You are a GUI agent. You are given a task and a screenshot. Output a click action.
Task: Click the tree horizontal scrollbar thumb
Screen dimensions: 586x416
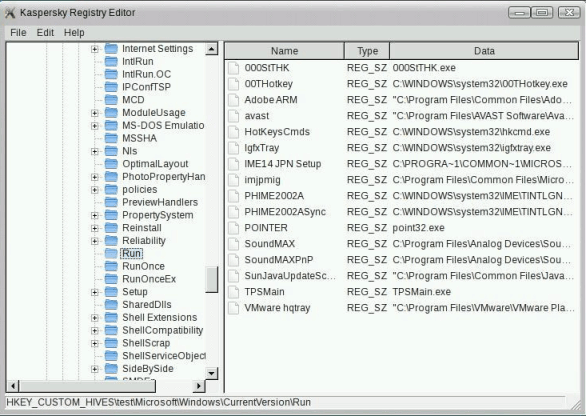87,386
